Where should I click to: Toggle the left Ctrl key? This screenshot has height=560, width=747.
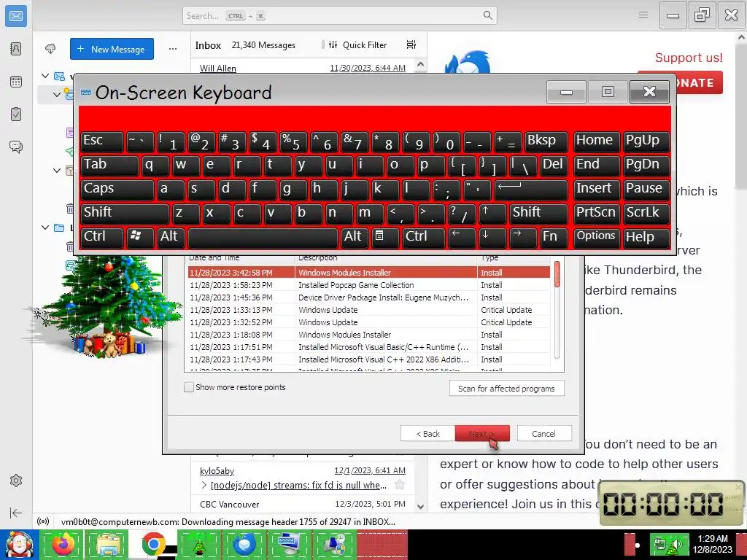(102, 237)
